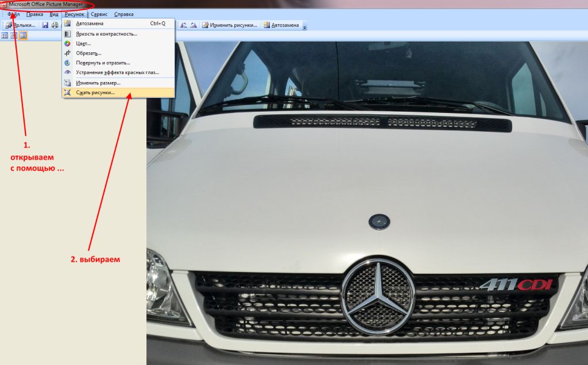Click the Ярлыки... toolbar button
Image resolution: width=588 pixels, height=365 pixels.
(21, 25)
